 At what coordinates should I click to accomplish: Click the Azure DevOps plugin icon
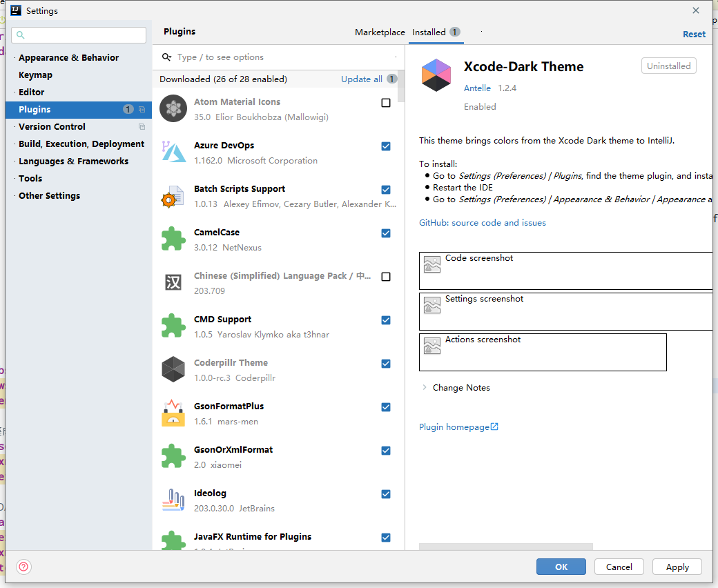click(173, 152)
